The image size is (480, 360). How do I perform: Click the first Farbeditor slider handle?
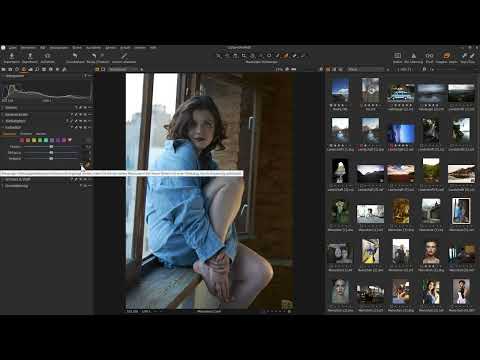coord(51,147)
